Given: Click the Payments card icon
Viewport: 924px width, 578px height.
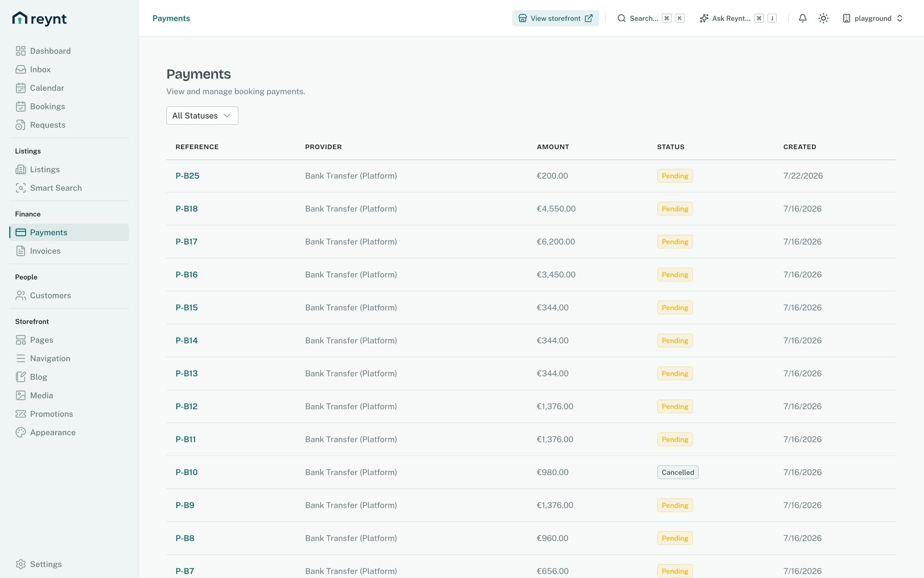Looking at the screenshot, I should coord(21,232).
